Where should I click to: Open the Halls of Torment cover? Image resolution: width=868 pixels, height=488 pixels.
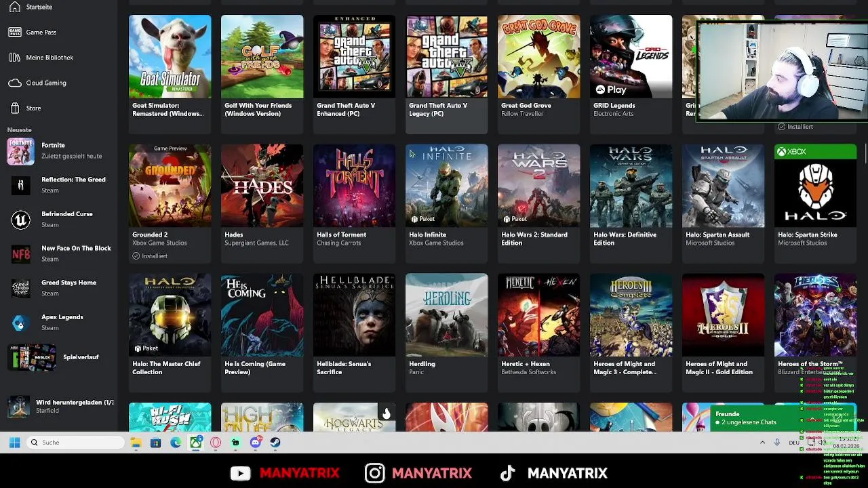354,186
